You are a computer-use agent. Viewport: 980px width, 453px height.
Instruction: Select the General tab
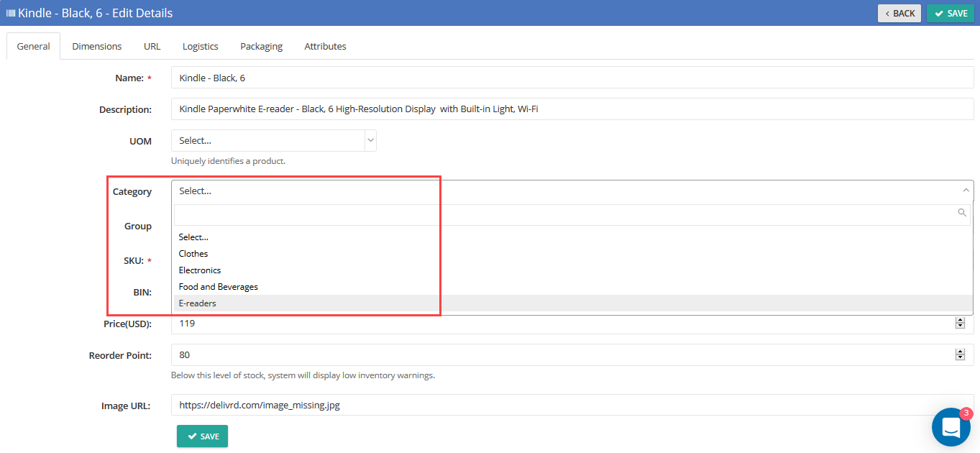(x=33, y=46)
